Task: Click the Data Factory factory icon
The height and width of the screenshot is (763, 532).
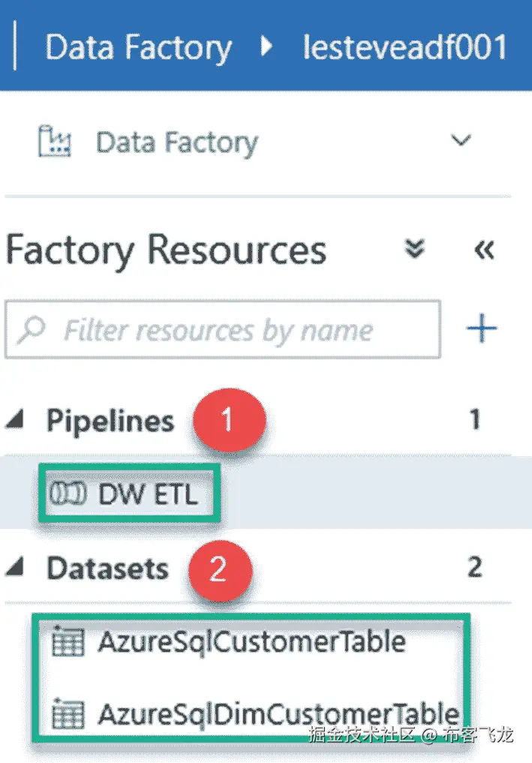Action: [55, 142]
